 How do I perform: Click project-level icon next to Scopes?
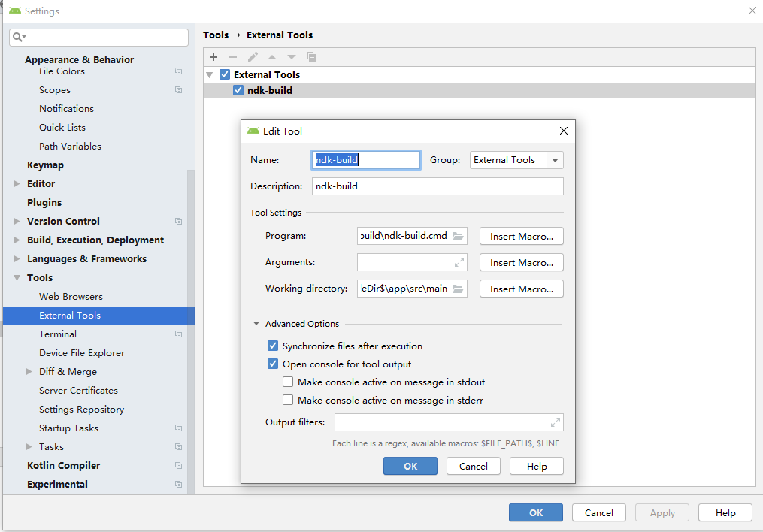179,90
